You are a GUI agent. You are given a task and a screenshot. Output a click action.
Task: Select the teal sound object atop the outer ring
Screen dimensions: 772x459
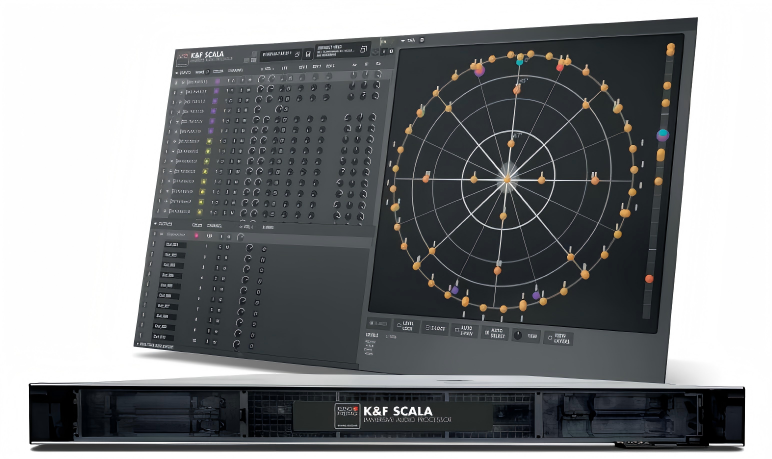pos(520,61)
